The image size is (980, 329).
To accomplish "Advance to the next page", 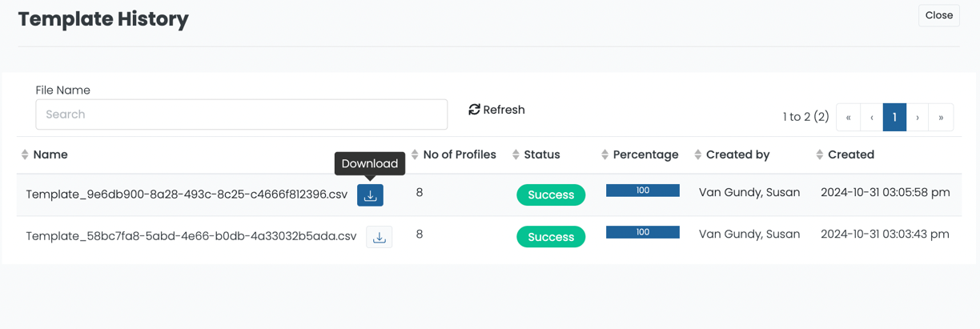I will click(x=918, y=118).
